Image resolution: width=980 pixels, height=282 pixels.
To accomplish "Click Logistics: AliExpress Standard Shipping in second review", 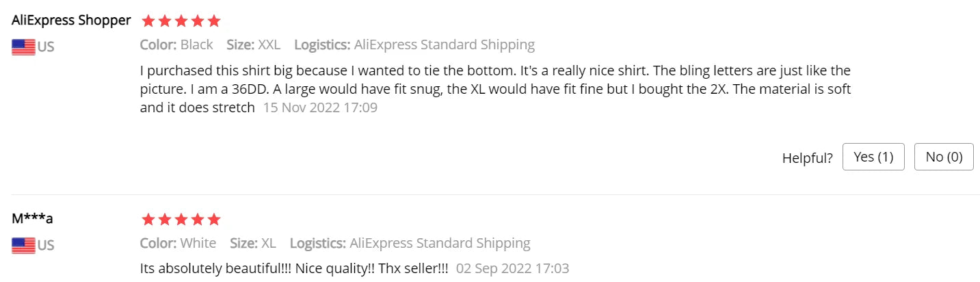I will [410, 243].
